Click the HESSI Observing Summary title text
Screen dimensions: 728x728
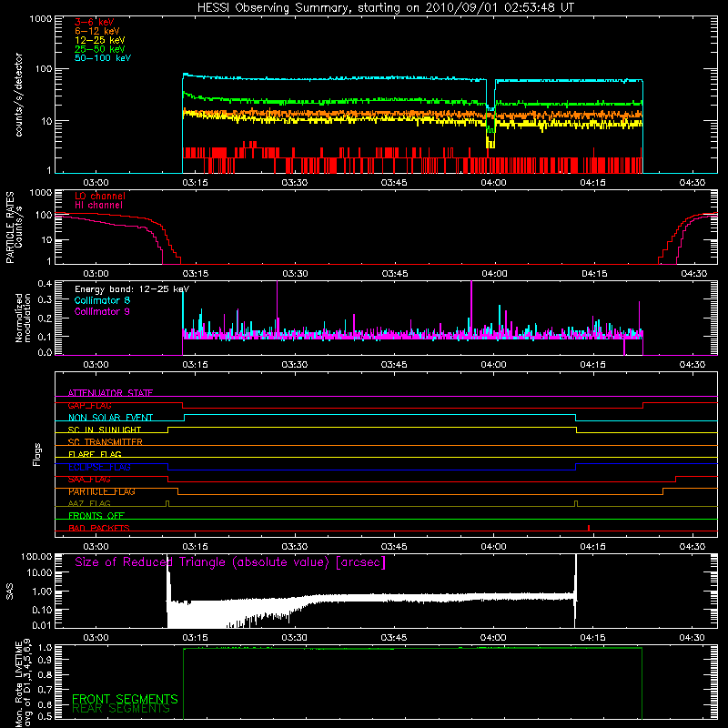[386, 8]
